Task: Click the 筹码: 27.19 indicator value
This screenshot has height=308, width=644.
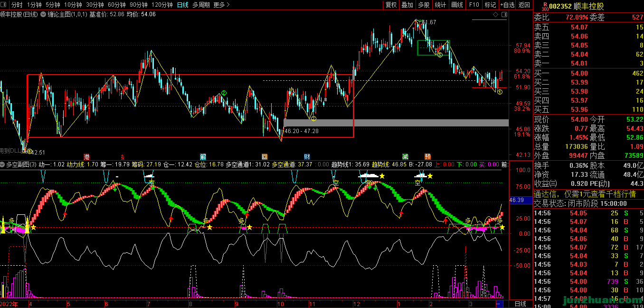Action: coord(146,164)
